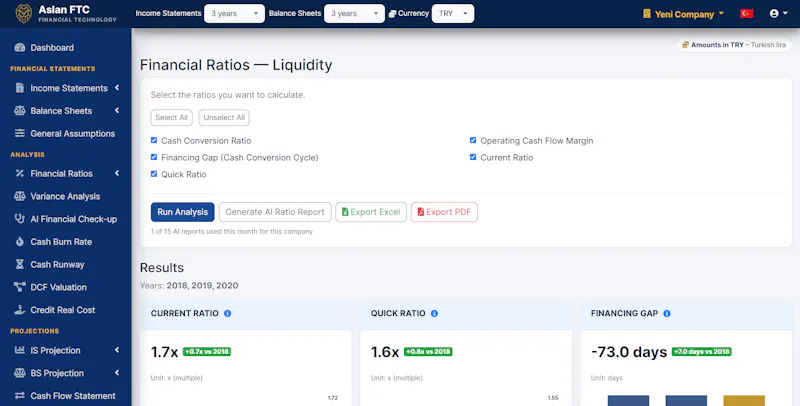800x406 pixels.
Task: Click the DCF Valuation diagram icon
Action: pyautogui.click(x=20, y=287)
